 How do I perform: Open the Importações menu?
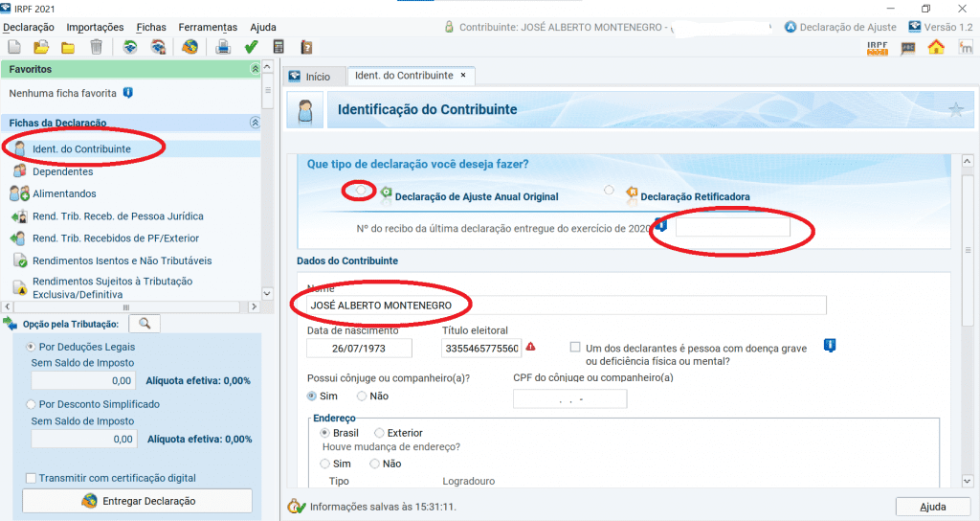click(x=95, y=27)
